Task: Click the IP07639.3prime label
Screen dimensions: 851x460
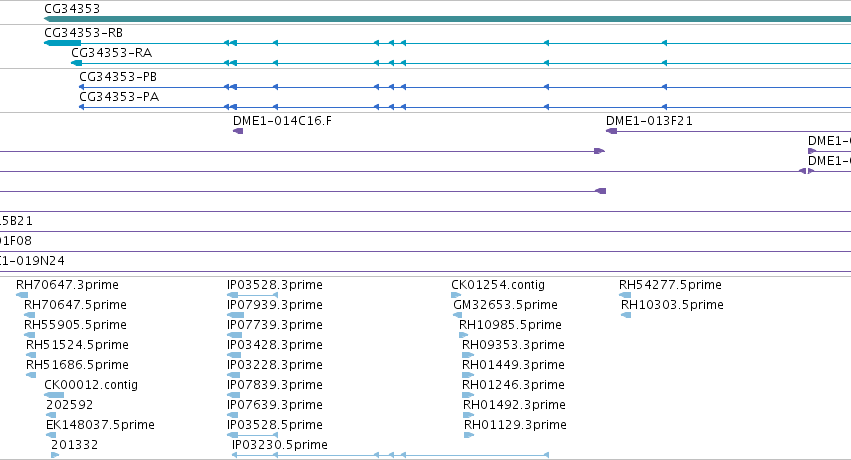Action: point(275,405)
